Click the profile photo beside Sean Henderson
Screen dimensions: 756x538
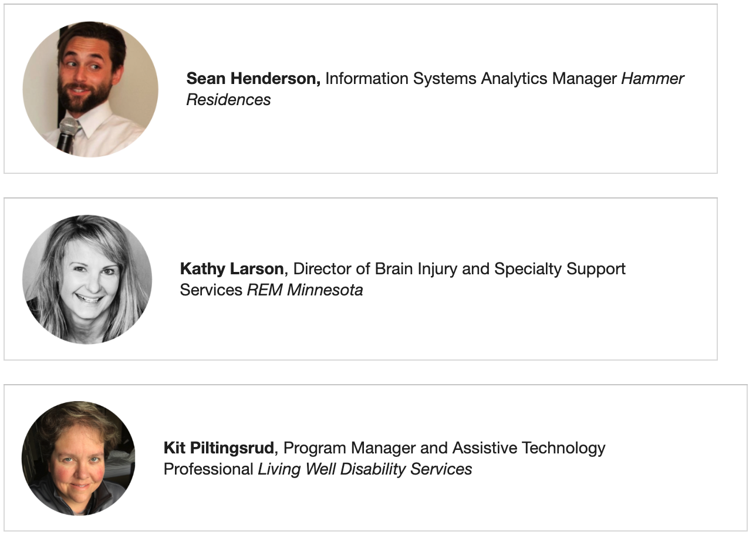[x=90, y=89]
